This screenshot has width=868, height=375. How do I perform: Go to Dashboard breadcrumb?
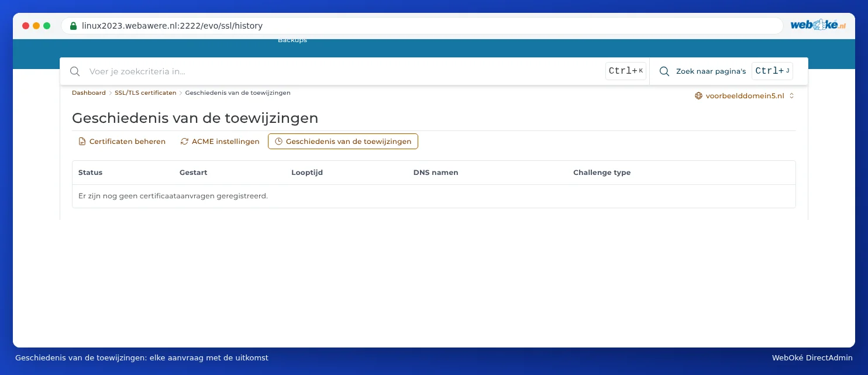(89, 93)
